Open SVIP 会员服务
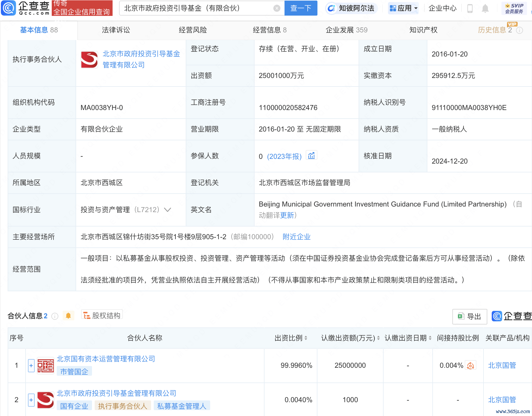 coord(514,8)
